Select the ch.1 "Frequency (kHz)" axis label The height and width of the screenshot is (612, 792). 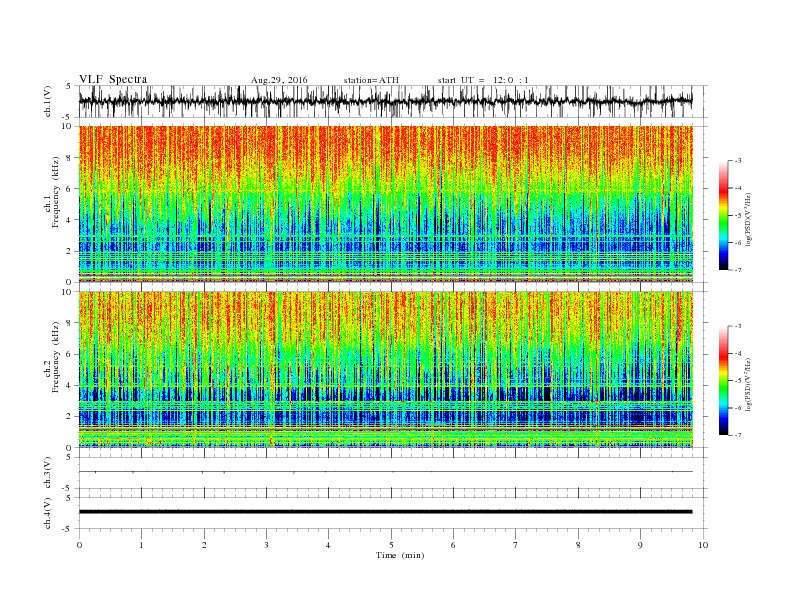pyautogui.click(x=56, y=192)
